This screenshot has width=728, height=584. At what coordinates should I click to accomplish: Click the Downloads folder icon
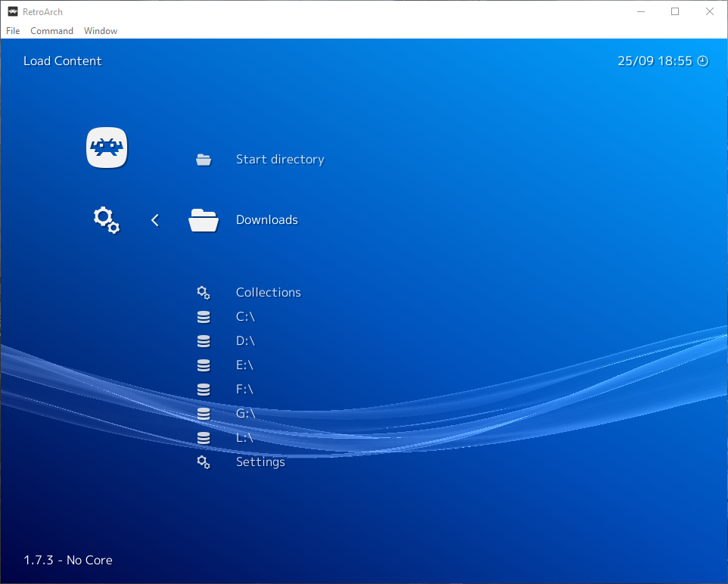204,220
